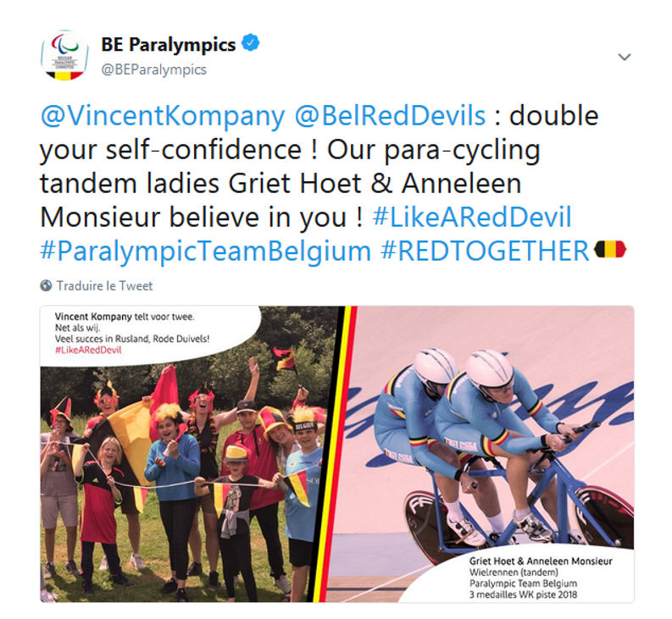The height and width of the screenshot is (619, 672).
Task: Open the @BEParalympics handle link
Action: [153, 69]
